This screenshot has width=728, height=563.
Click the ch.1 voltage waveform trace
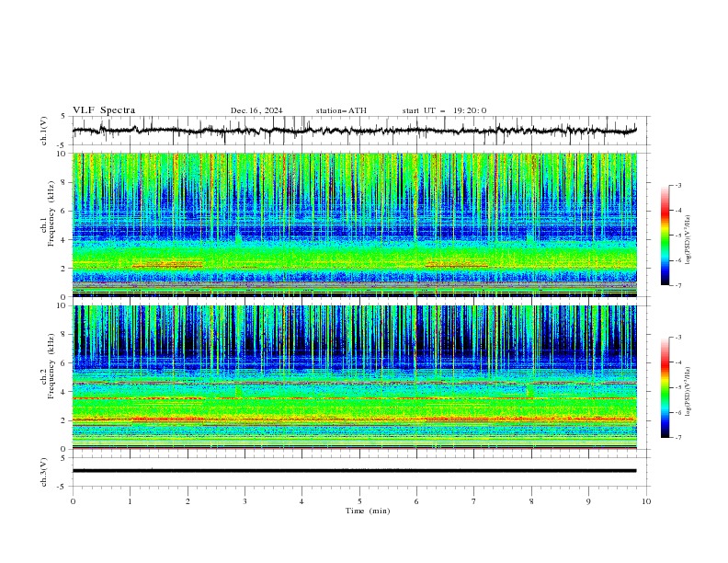pyautogui.click(x=355, y=131)
